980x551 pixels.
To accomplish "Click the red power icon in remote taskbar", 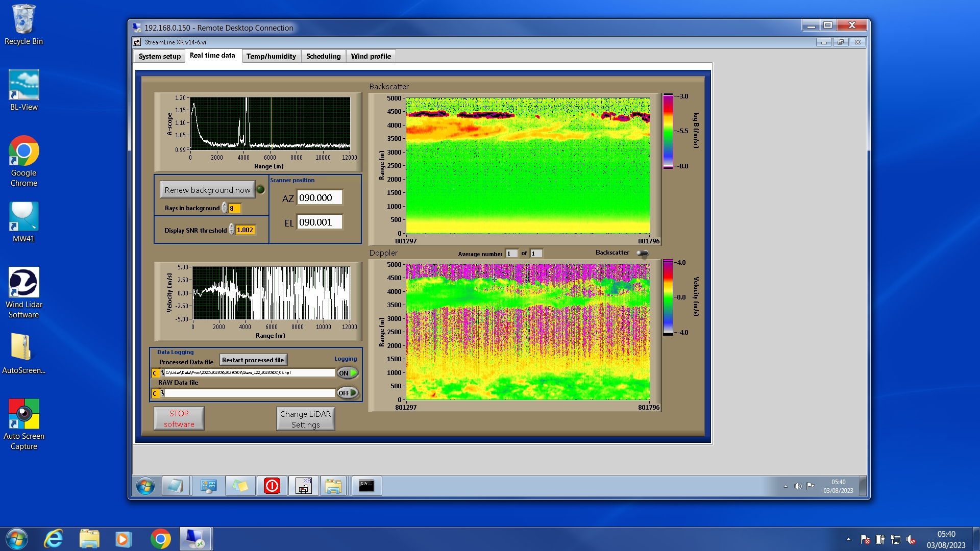I will [x=272, y=486].
